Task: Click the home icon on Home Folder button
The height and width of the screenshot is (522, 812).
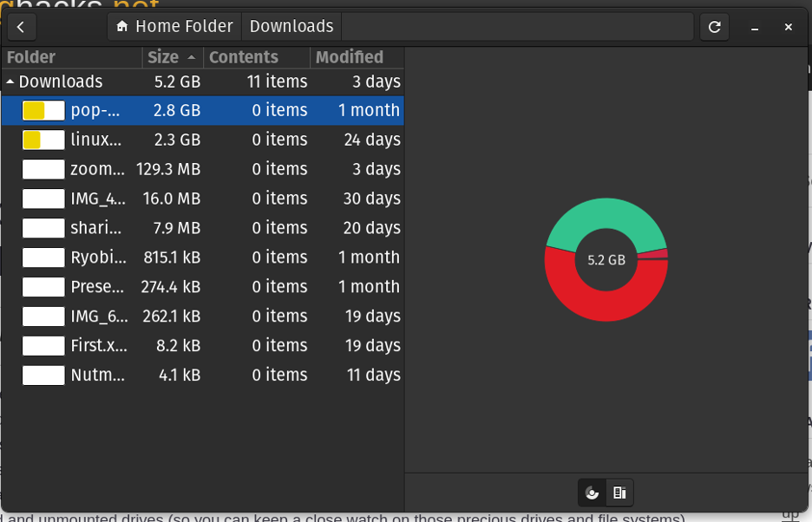Action: (121, 26)
